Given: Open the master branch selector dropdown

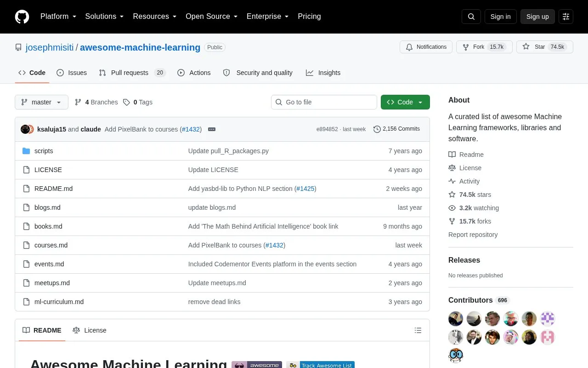Looking at the screenshot, I should pos(41,102).
